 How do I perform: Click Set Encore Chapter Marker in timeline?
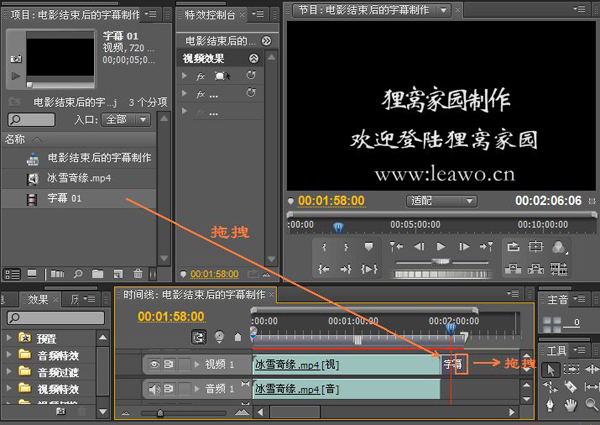click(x=219, y=337)
